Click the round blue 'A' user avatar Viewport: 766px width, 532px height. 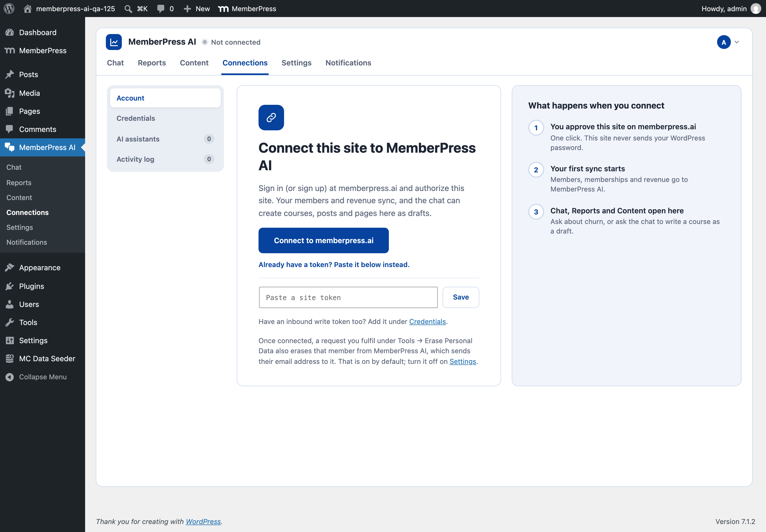click(724, 42)
